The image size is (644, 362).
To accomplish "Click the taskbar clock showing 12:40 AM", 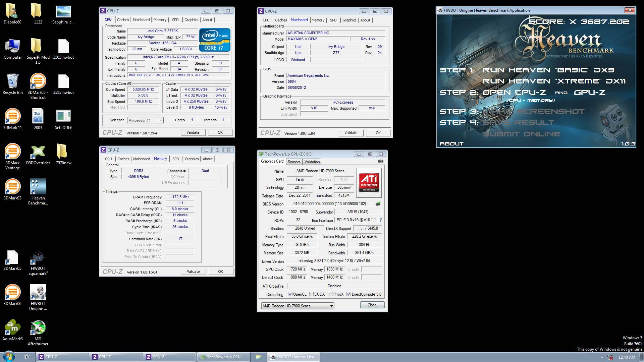I will (627, 357).
